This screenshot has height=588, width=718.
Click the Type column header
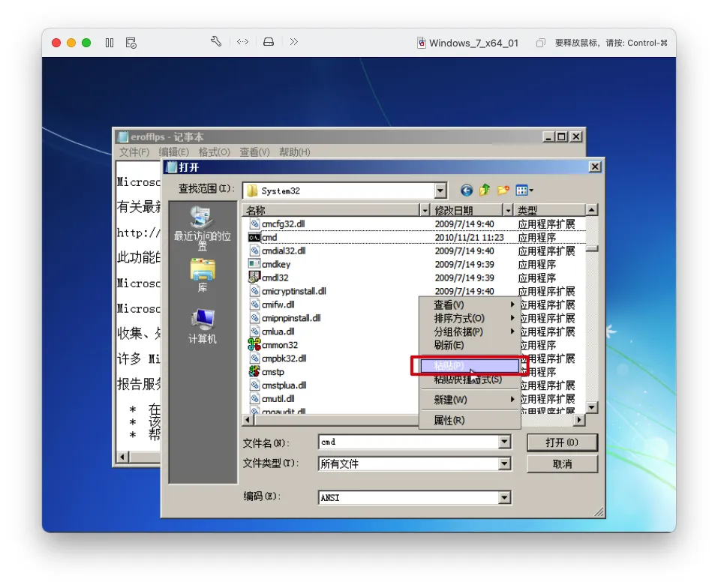click(551, 210)
